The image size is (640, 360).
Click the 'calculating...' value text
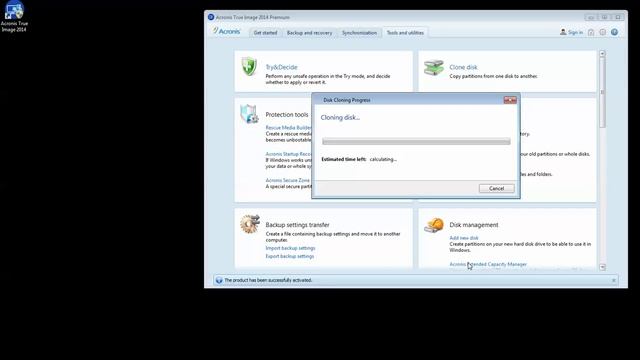tap(383, 159)
